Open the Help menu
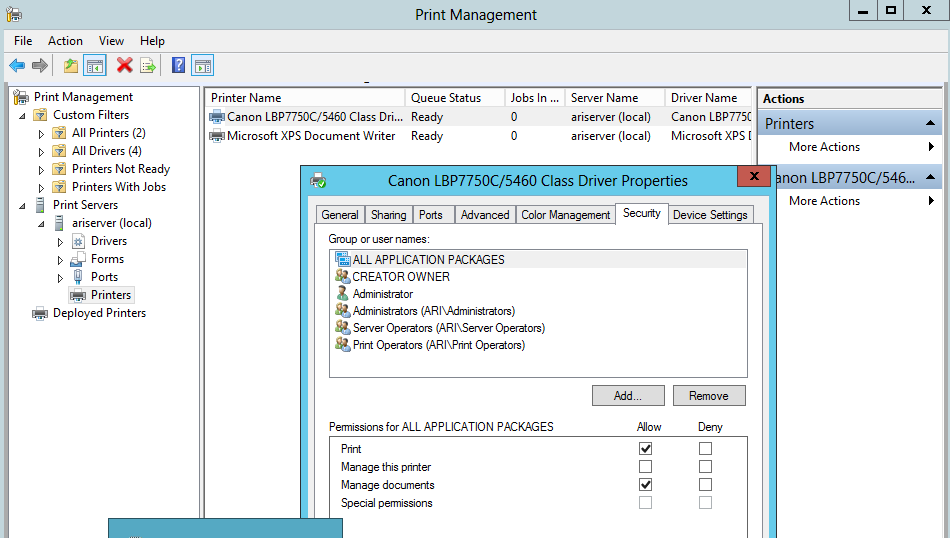Viewport: 950px width, 538px height. [152, 41]
